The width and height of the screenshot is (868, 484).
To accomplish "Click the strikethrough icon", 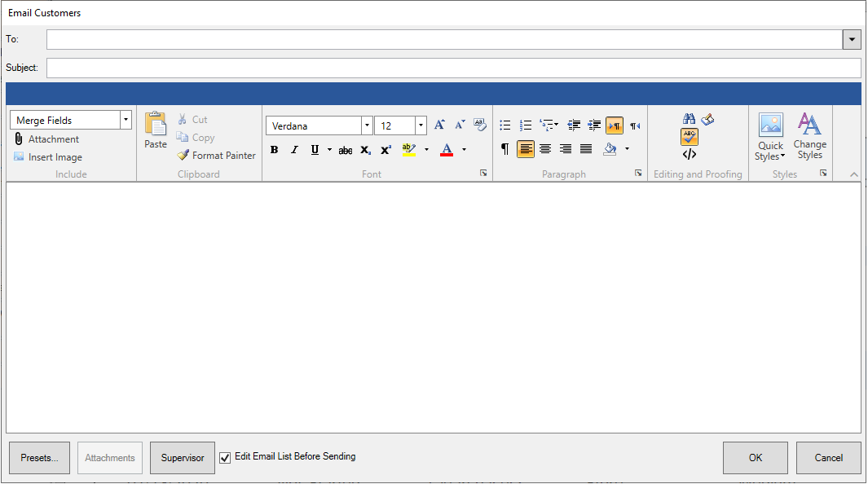I will coord(346,150).
